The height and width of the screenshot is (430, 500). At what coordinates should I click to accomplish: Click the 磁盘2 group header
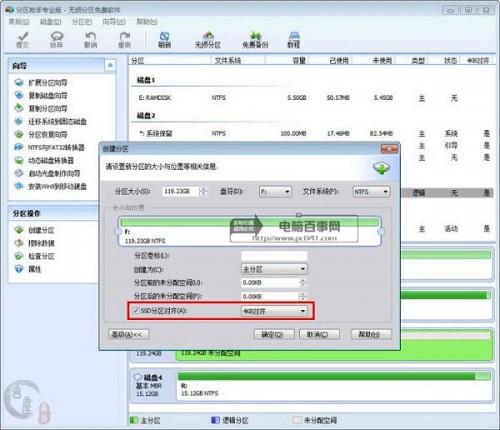point(146,116)
